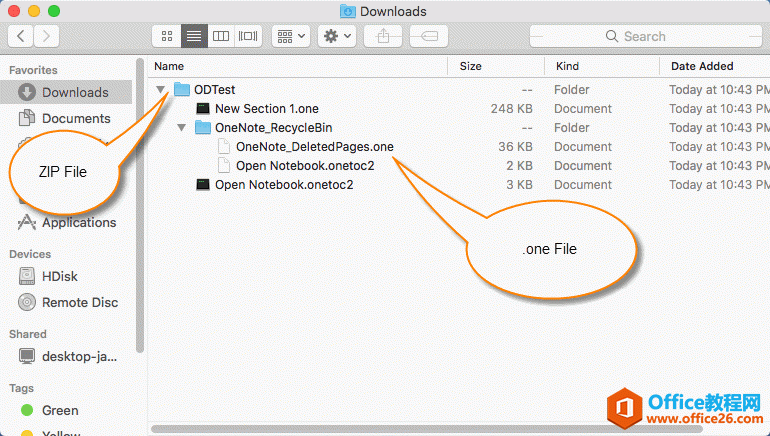
Task: Go forward with the right chevron button
Action: [x=46, y=36]
